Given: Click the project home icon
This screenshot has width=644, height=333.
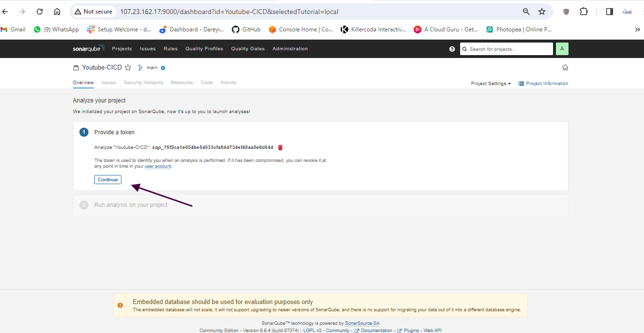Looking at the screenshot, I should click(x=565, y=68).
